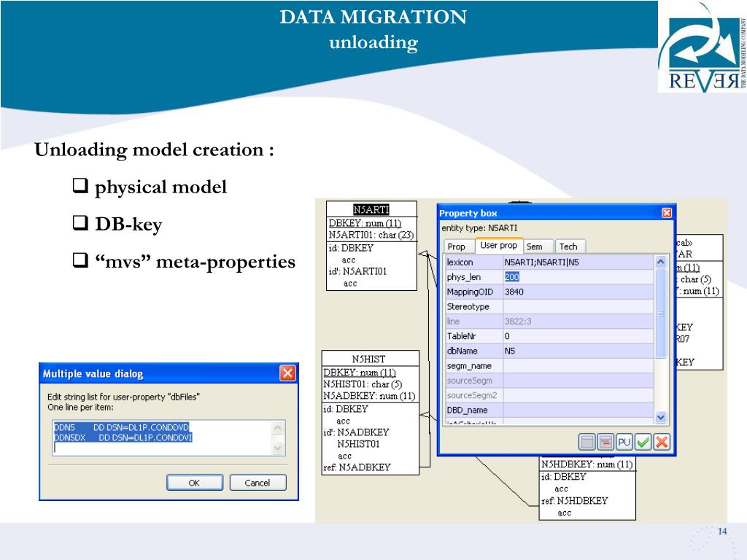Close the Property box window

666,213
